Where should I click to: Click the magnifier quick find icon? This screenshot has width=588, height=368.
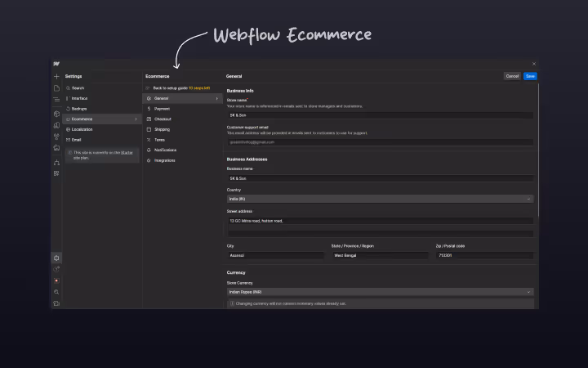pos(56,292)
